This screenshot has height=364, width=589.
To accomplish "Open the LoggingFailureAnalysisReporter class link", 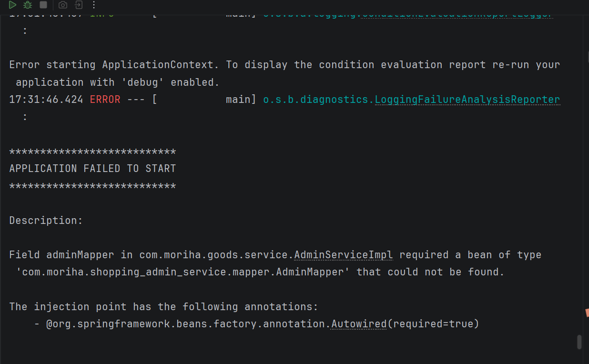I will coord(467,100).
